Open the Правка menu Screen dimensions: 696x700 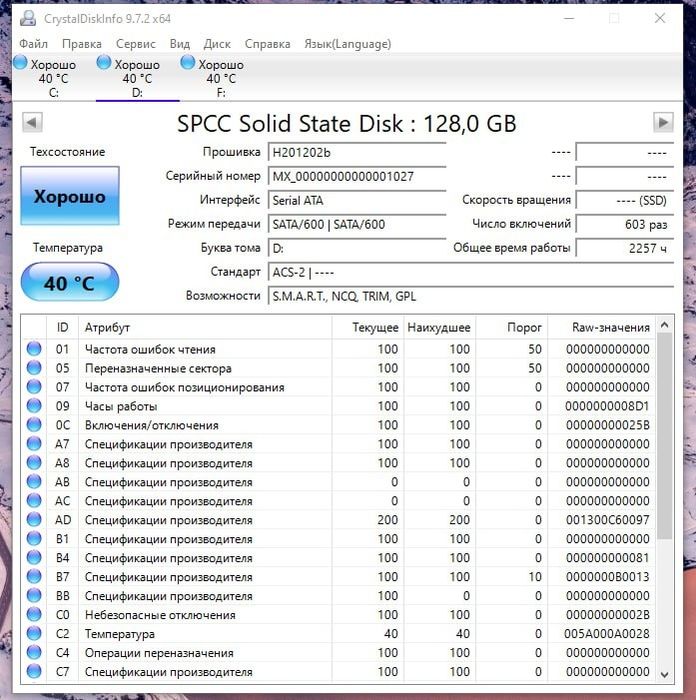pyautogui.click(x=82, y=44)
